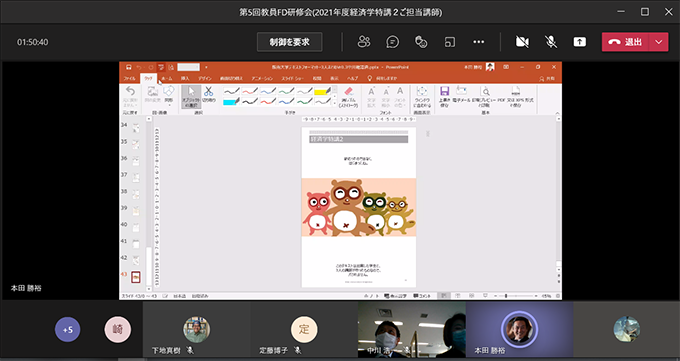The image size is (680, 361).
Task: Select the 本田 勝裕 participant tile in strip
Action: (x=520, y=330)
